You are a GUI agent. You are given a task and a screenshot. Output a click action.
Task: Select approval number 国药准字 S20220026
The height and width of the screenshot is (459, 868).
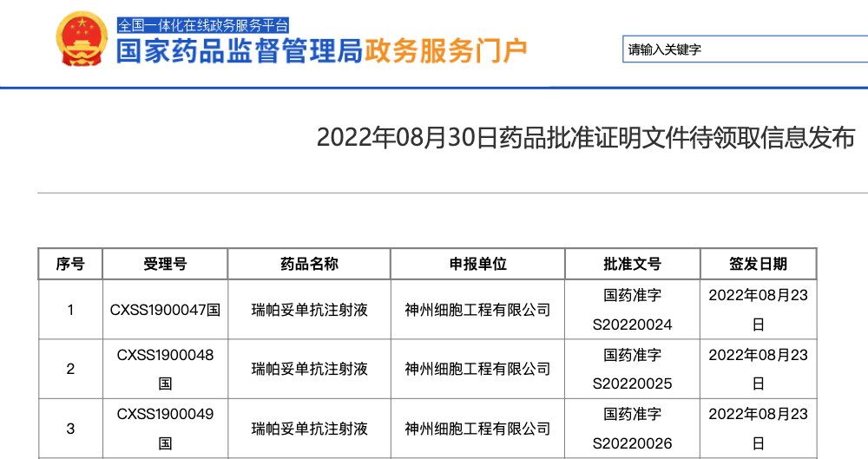[632, 429]
